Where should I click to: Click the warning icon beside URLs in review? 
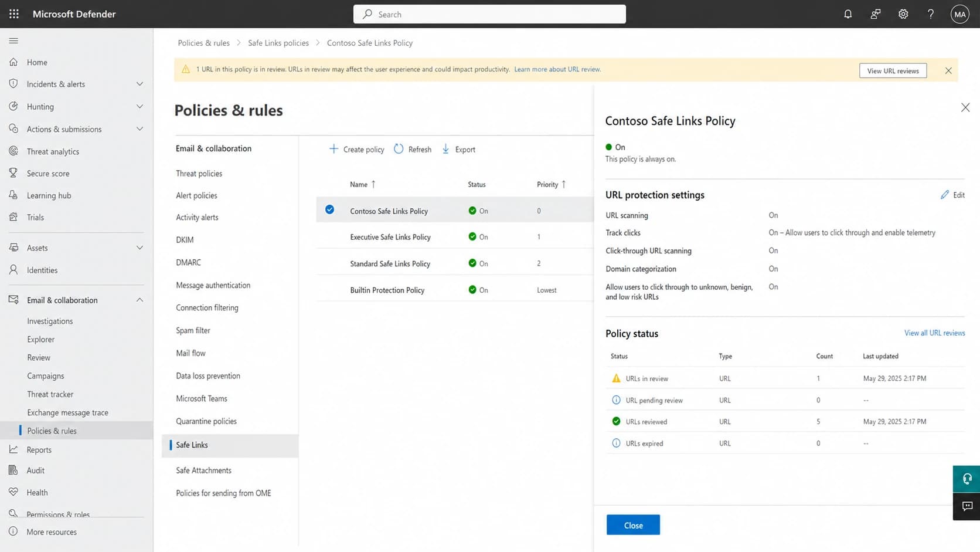616,378
